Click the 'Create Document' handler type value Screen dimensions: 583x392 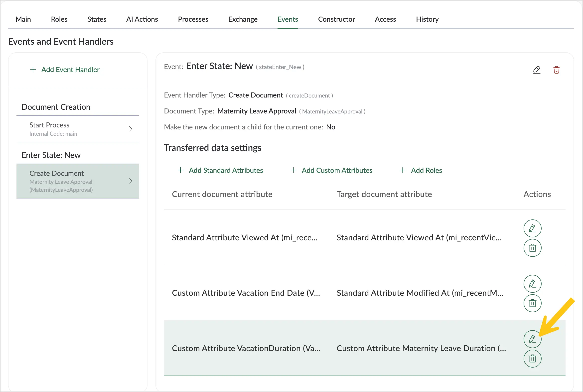point(256,95)
